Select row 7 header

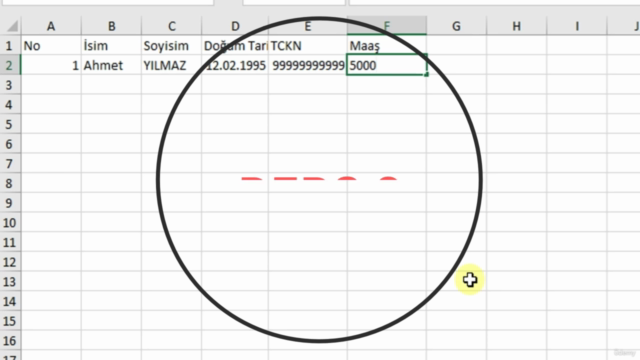(x=10, y=164)
